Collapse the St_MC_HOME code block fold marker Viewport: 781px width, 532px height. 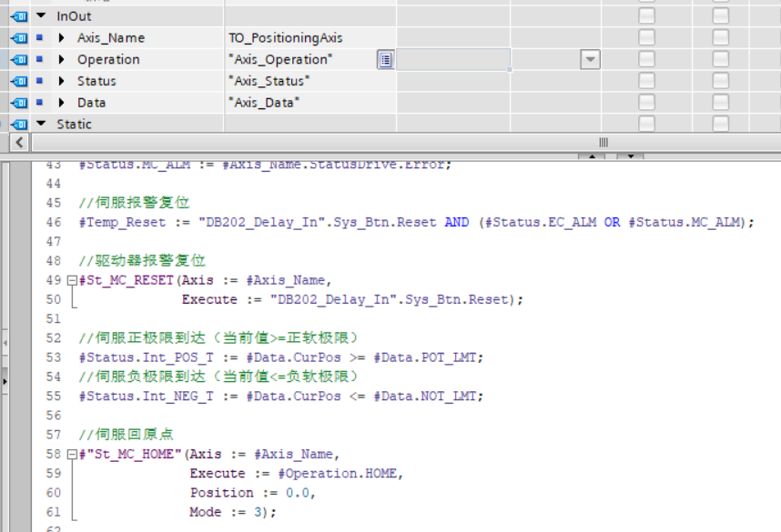pos(72,454)
